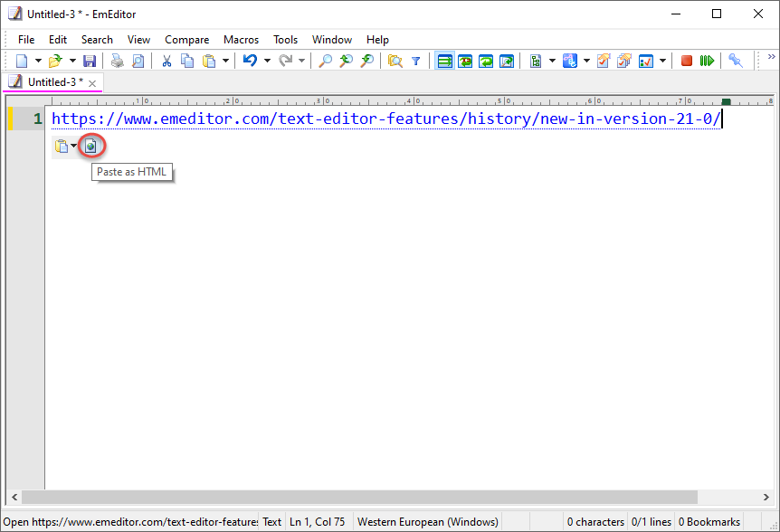Viewport: 780px width, 532px height.
Task: Open properties for all configurations icon
Action: (624, 61)
